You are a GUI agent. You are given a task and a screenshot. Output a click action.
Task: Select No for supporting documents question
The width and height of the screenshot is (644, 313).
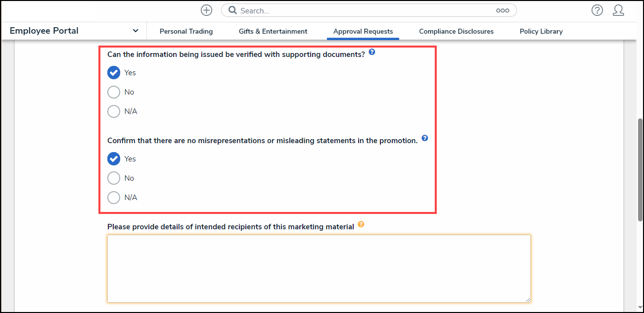click(114, 92)
